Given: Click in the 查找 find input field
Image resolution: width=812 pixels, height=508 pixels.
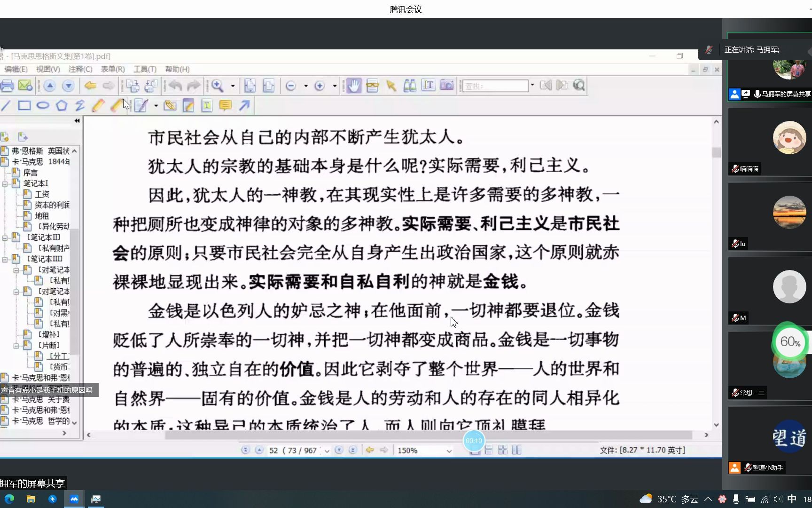Looking at the screenshot, I should click(x=495, y=86).
